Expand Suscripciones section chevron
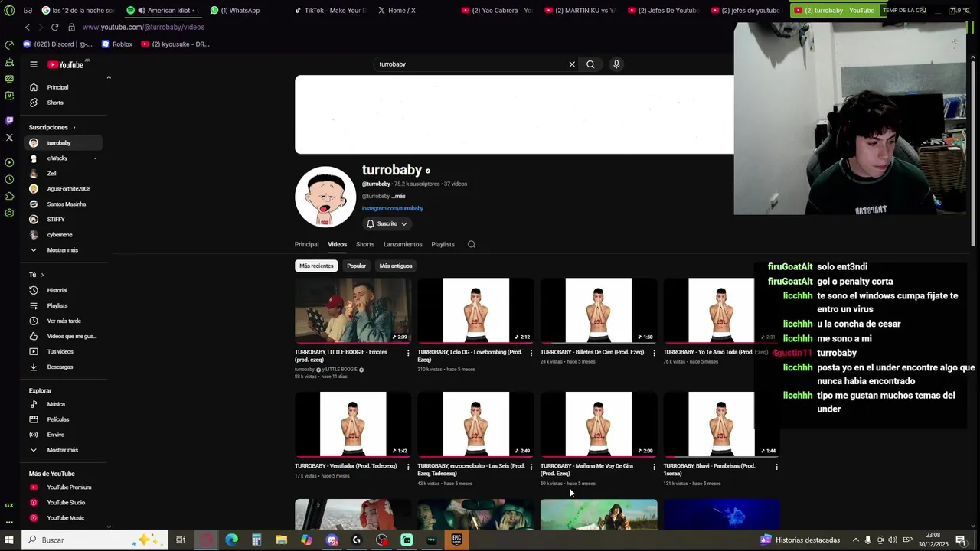The width and height of the screenshot is (980, 551). (73, 127)
